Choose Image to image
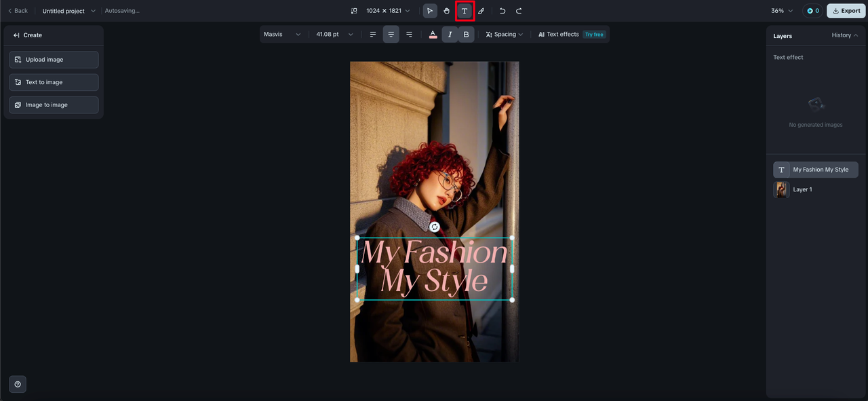Viewport: 868px width, 401px height. [x=54, y=105]
